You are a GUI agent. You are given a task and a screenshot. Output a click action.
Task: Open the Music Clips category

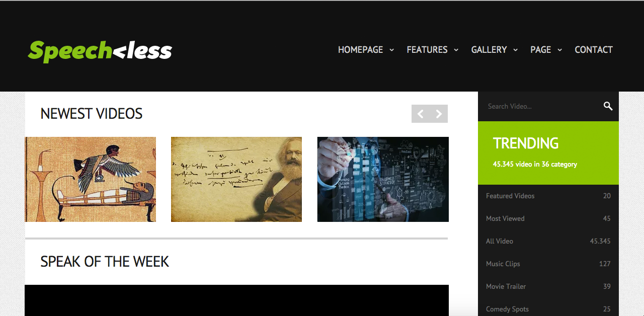click(x=548, y=264)
